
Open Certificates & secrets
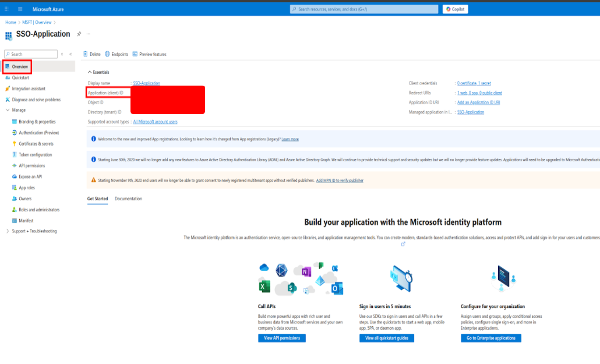pyautogui.click(x=36, y=144)
